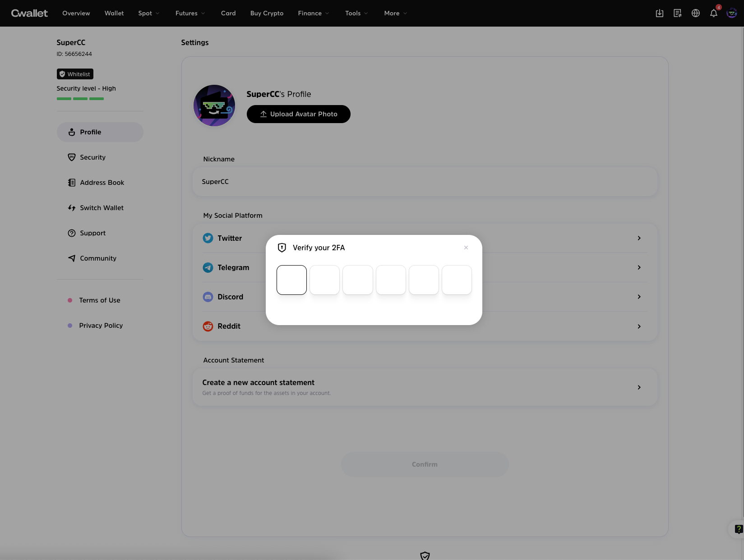Close the Verify your 2FA dialog
The width and height of the screenshot is (744, 560).
click(466, 248)
